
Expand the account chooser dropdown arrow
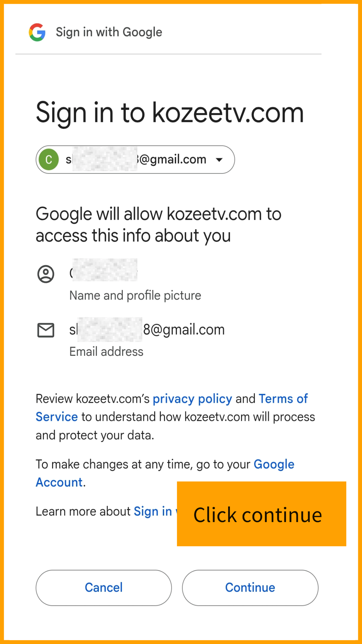pyautogui.click(x=219, y=160)
